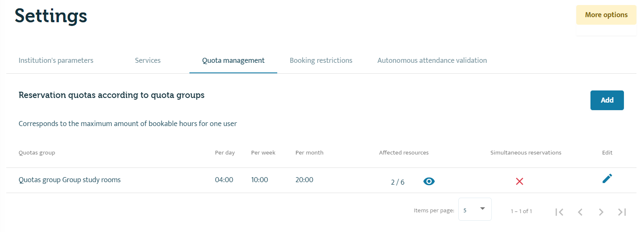Screen dimensions: 644x232
Task: Go to first page of results
Action: point(559,212)
